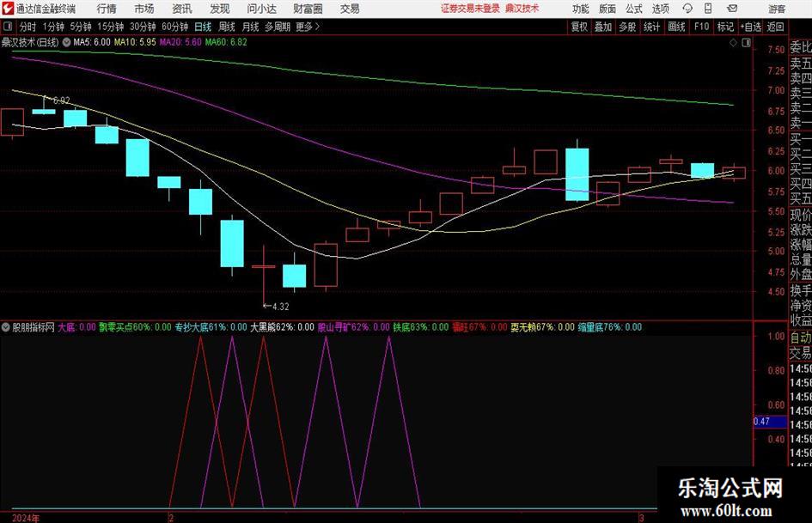Image resolution: width=812 pixels, height=523 pixels.
Task: Click the diamond icon above price axis
Action: click(733, 43)
